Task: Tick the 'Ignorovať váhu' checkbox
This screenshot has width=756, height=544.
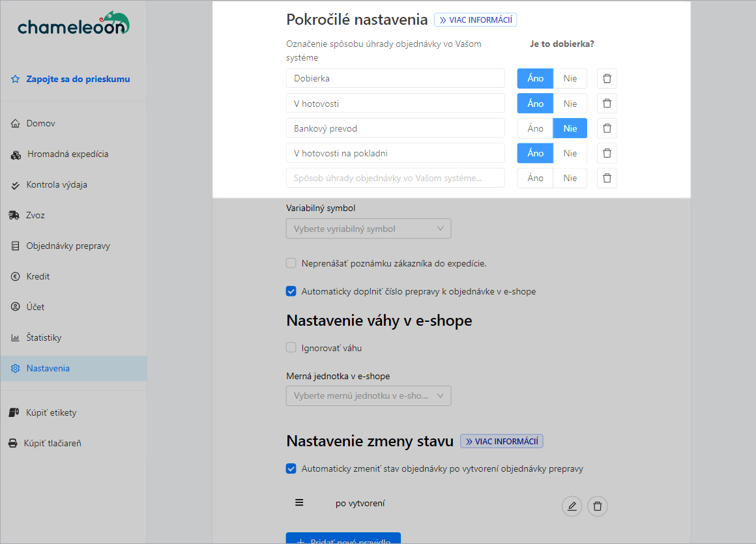Action: pyautogui.click(x=291, y=347)
